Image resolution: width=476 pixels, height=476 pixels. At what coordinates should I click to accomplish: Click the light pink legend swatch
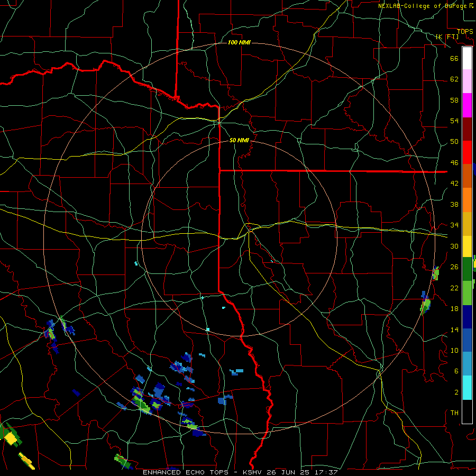point(467,81)
